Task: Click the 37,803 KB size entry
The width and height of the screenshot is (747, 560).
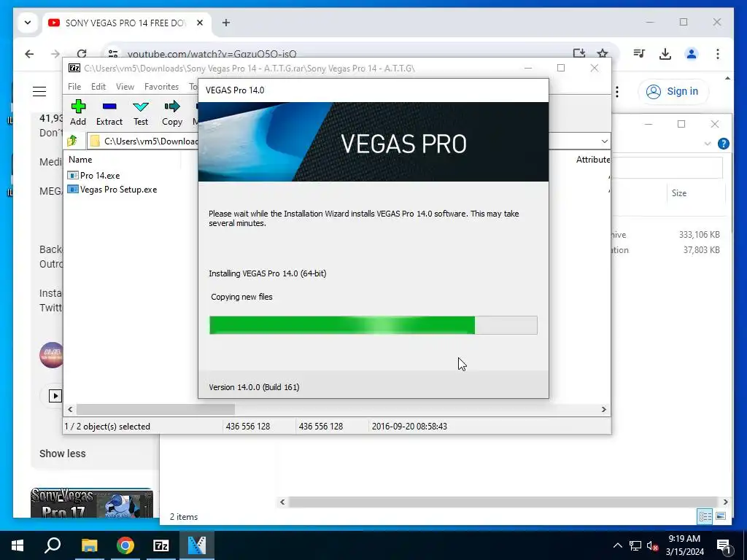Action: (x=701, y=250)
